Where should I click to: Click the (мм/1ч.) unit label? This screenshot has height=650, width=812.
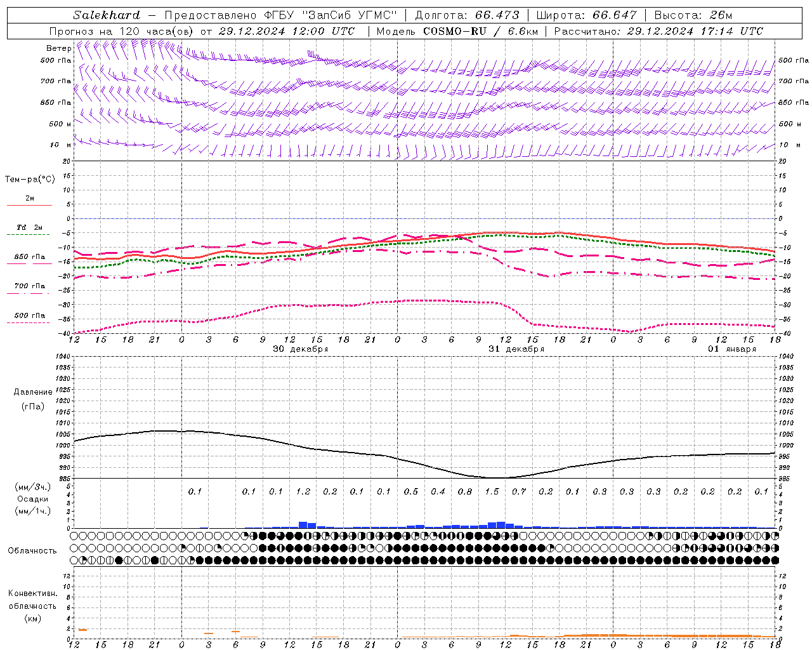click(x=33, y=511)
